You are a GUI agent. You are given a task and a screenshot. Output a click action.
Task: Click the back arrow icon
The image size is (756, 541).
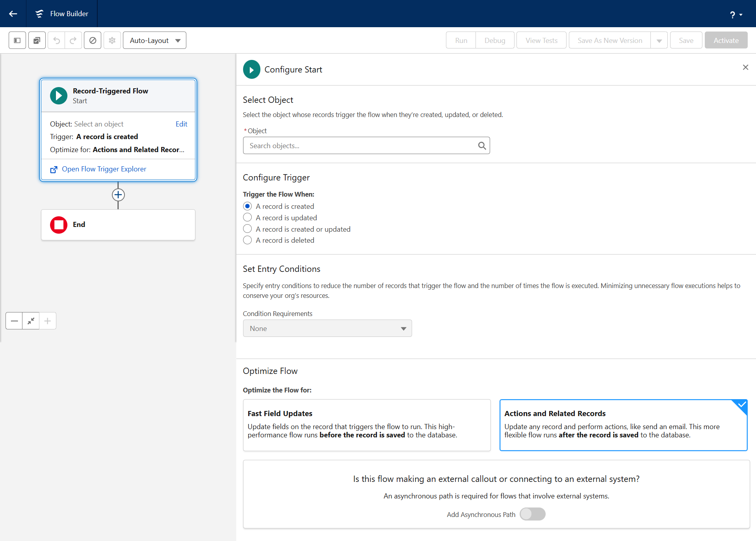(x=13, y=14)
